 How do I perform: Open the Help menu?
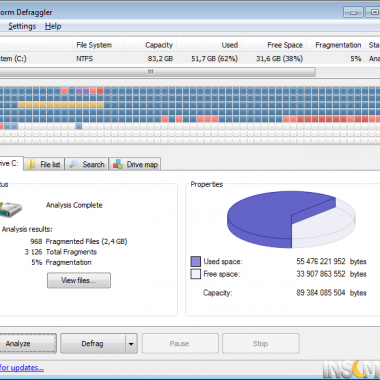click(x=53, y=26)
